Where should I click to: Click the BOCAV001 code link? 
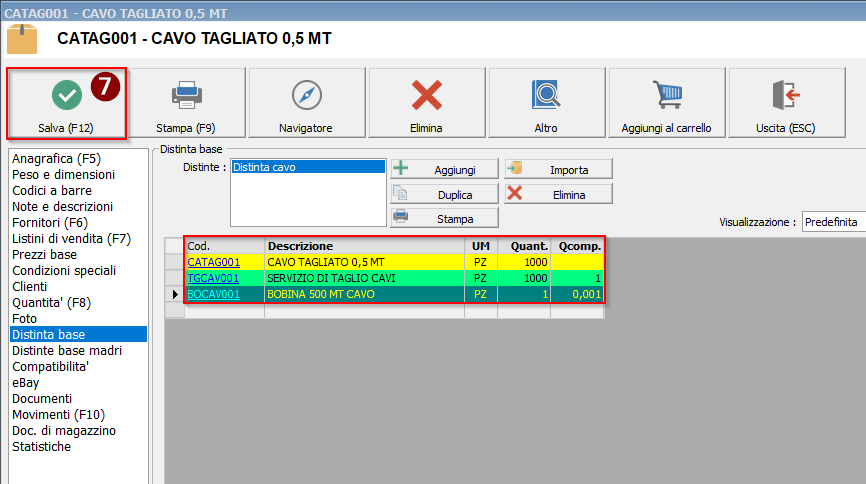[x=213, y=294]
